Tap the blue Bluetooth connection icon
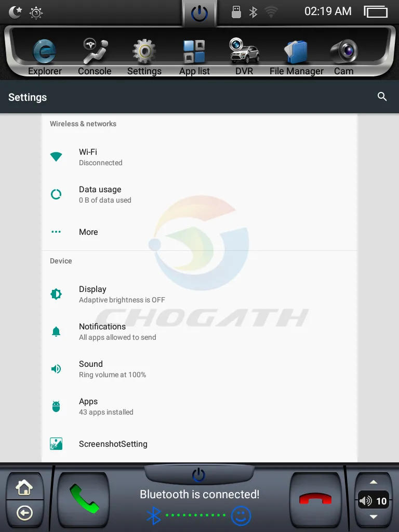 click(153, 515)
